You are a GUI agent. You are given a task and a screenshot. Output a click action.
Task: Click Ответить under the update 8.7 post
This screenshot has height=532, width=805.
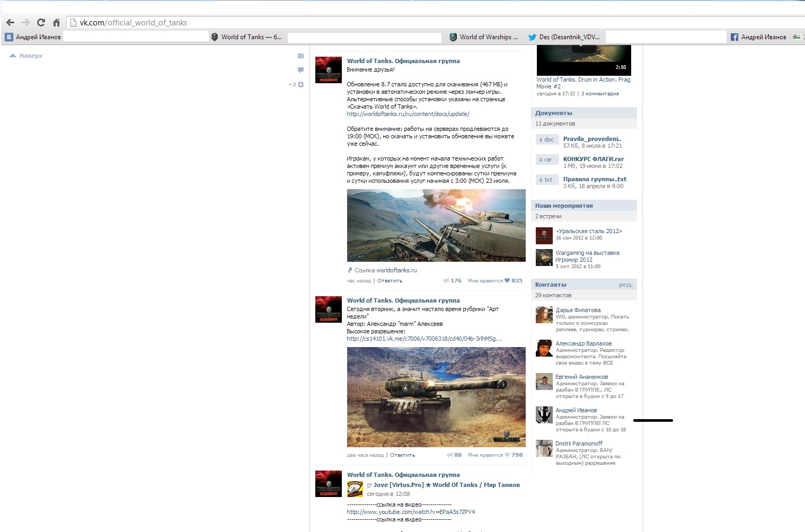click(x=390, y=281)
